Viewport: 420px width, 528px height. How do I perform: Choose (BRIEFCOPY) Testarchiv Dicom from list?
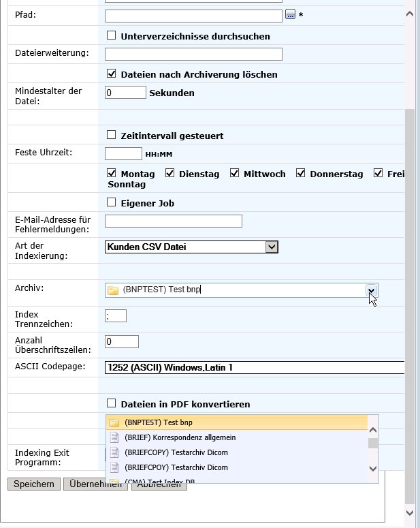pos(237,452)
